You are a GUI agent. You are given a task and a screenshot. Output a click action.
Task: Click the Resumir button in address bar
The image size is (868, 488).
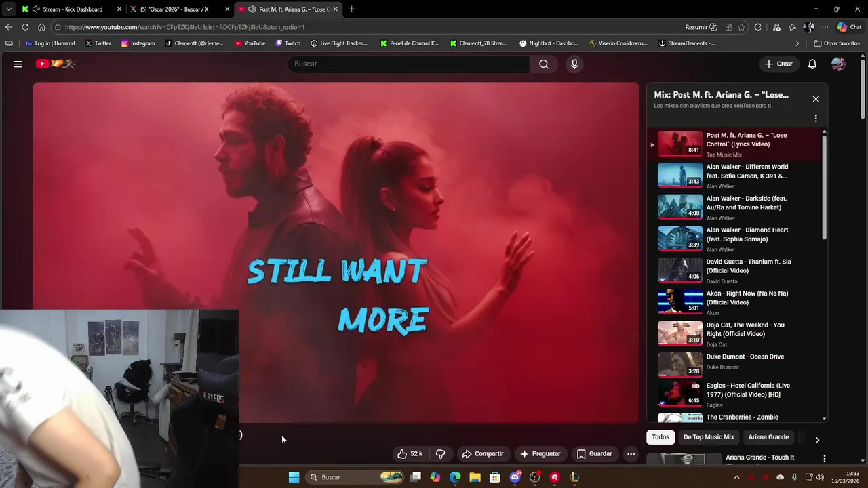click(701, 27)
